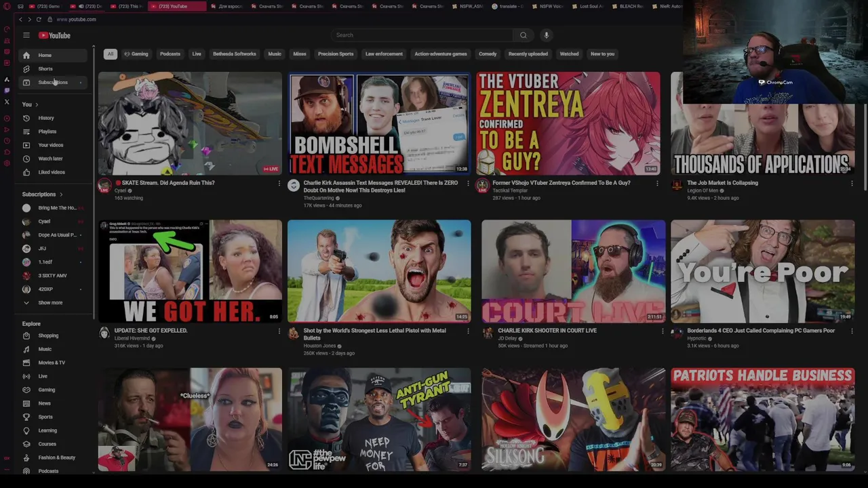Image resolution: width=868 pixels, height=488 pixels.
Task: Select the Comedy filter chip
Action: 488,54
